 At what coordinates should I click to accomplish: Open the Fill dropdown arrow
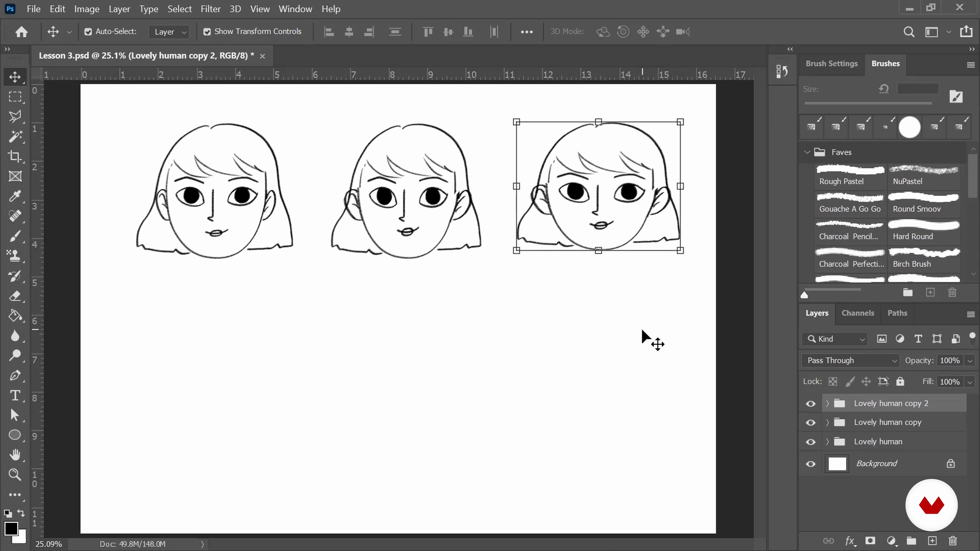tap(970, 382)
